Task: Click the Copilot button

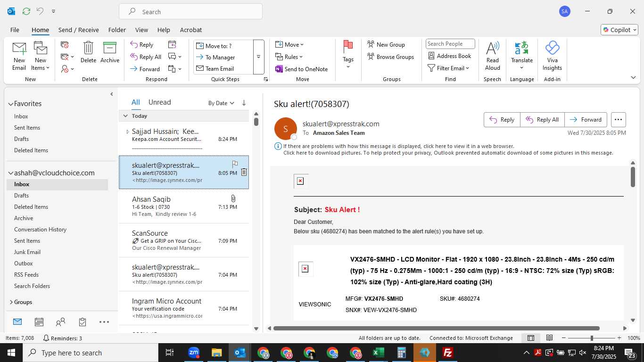Action: pos(619,30)
